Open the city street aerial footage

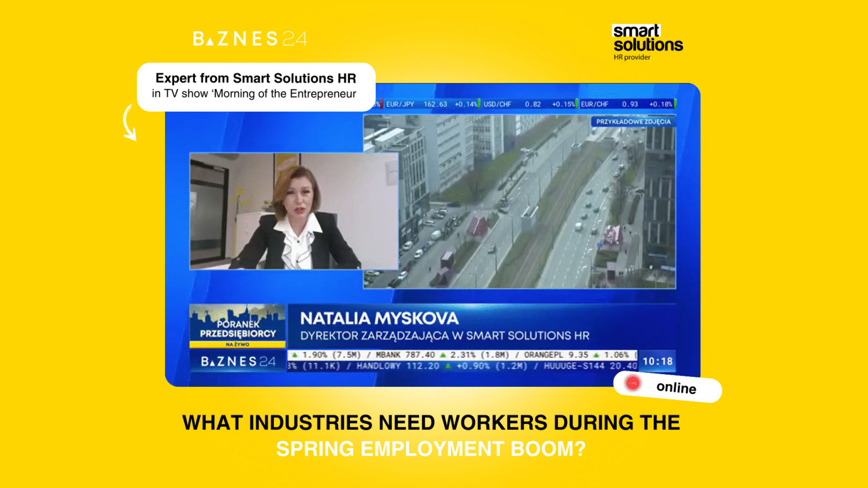pos(519,201)
